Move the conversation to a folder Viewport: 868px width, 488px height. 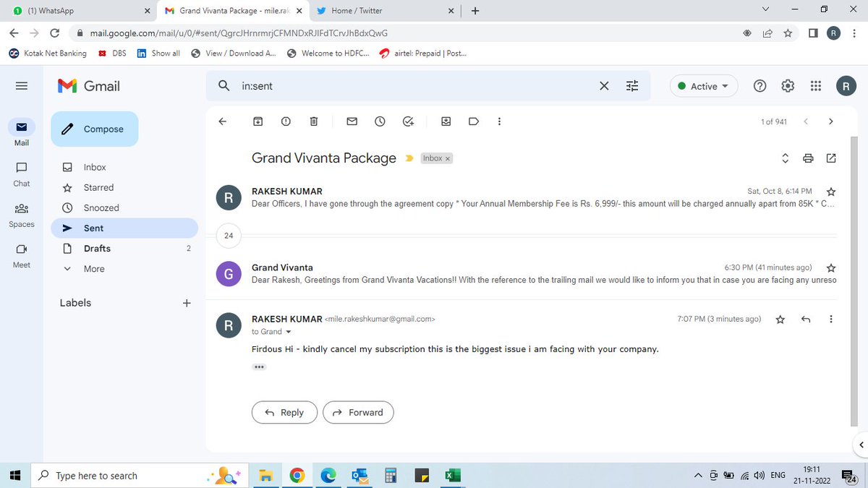tap(446, 121)
